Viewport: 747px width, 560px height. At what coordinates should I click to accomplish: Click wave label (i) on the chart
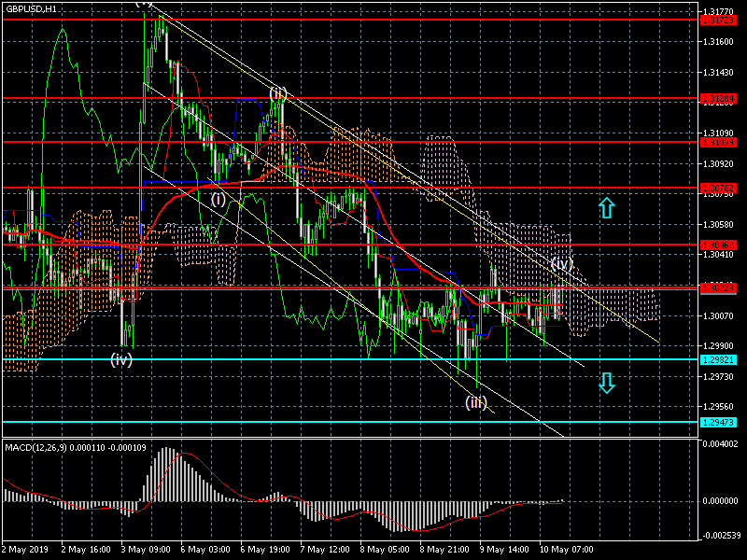[x=218, y=199]
